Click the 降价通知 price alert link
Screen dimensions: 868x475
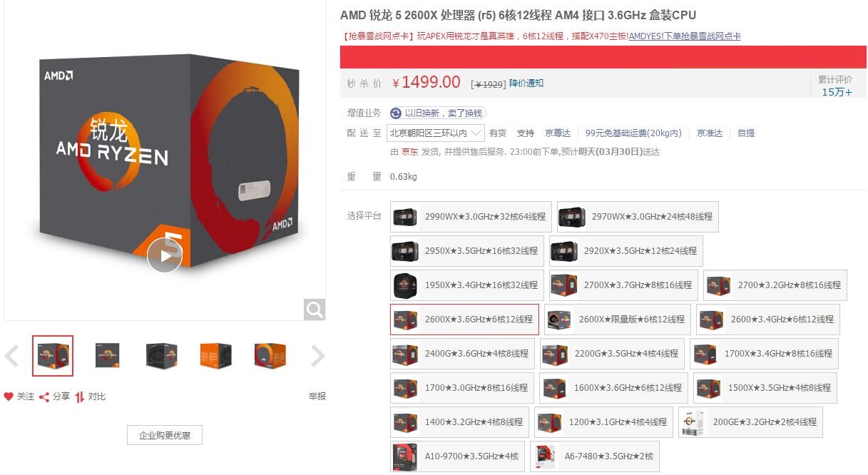point(526,83)
